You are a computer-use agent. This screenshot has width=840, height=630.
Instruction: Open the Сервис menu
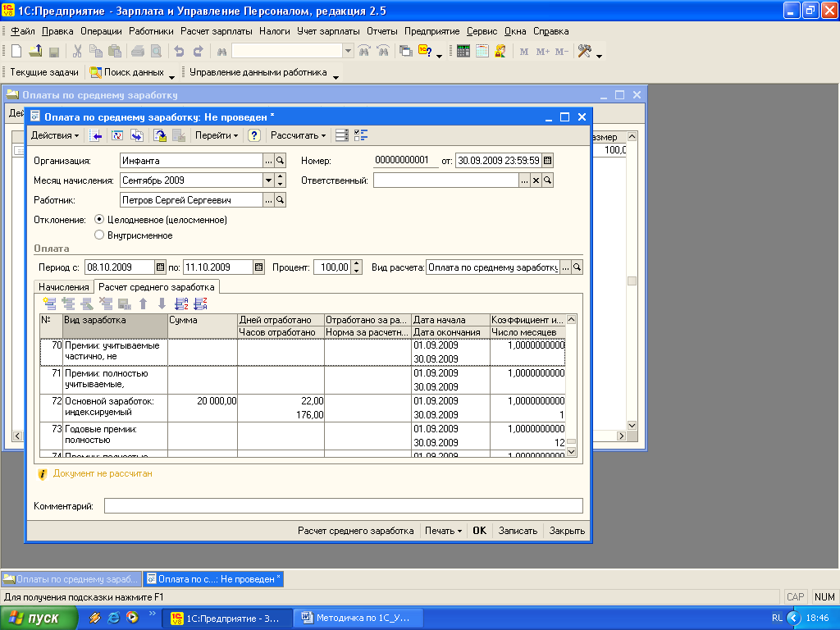point(482,31)
